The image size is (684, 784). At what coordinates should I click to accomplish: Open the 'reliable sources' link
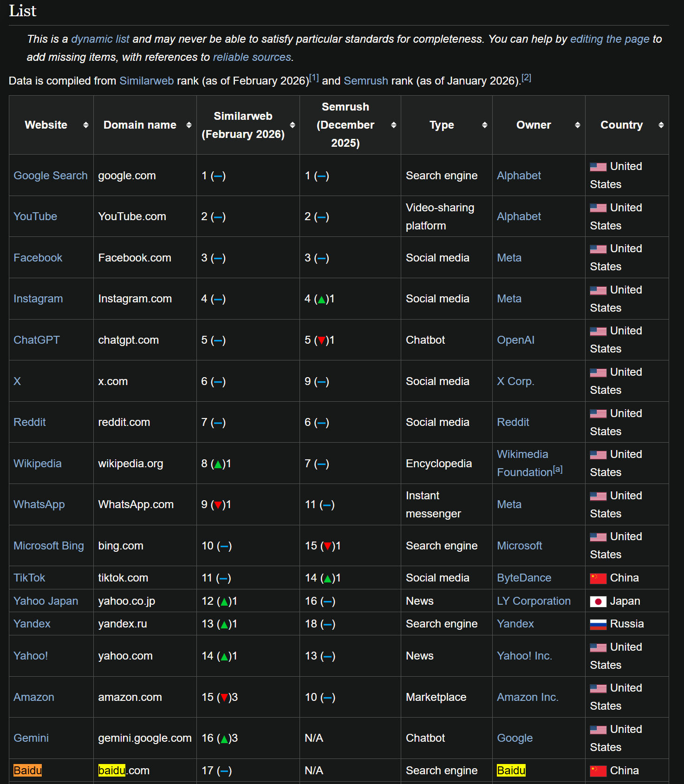[x=252, y=57]
